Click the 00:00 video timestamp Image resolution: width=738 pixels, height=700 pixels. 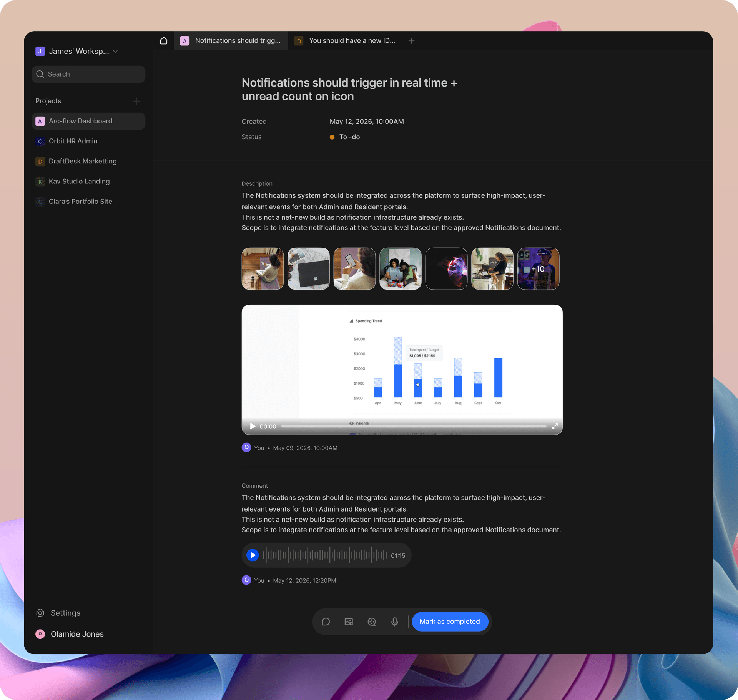coord(268,427)
